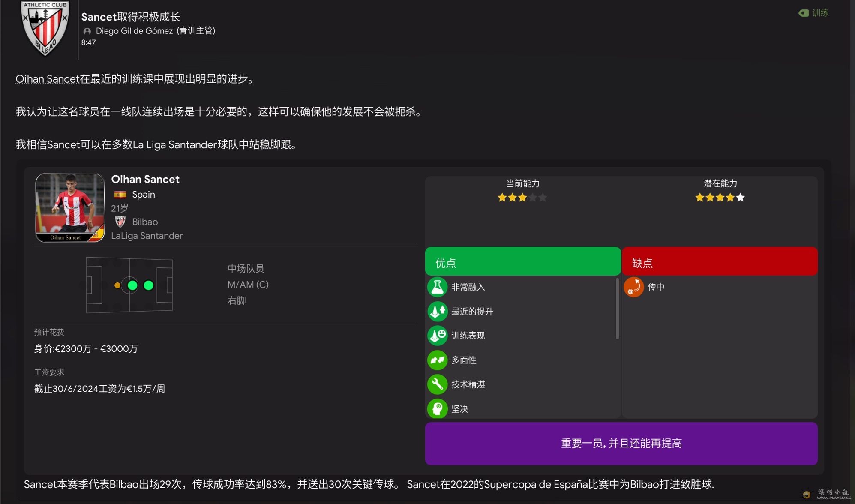
Task: Open the LaLiga Santander competition text
Action: [147, 236]
